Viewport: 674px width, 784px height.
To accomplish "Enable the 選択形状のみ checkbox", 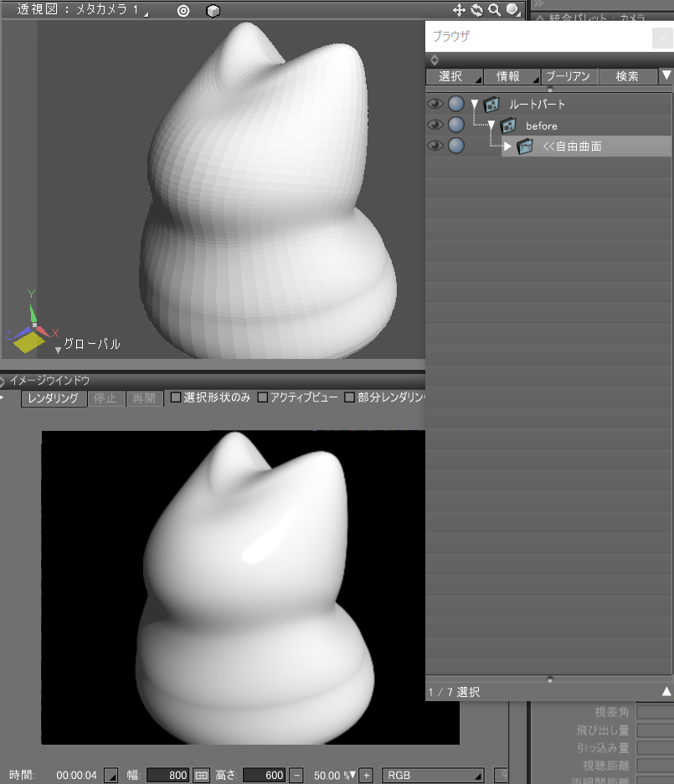I will coord(176,397).
